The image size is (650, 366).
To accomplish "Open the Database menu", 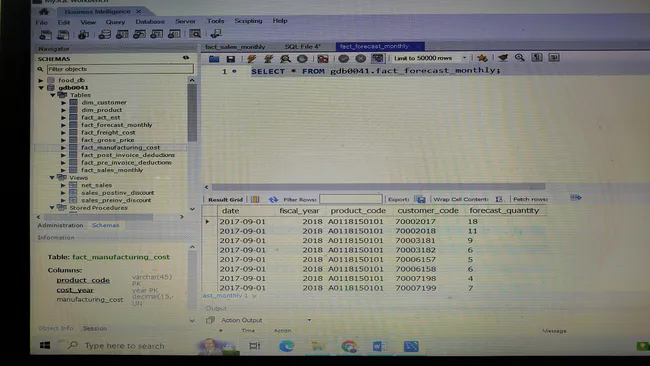I will pos(150,22).
